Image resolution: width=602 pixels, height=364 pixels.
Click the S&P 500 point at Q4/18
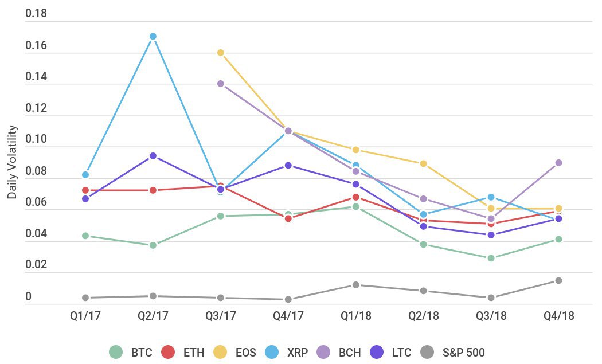(x=558, y=280)
